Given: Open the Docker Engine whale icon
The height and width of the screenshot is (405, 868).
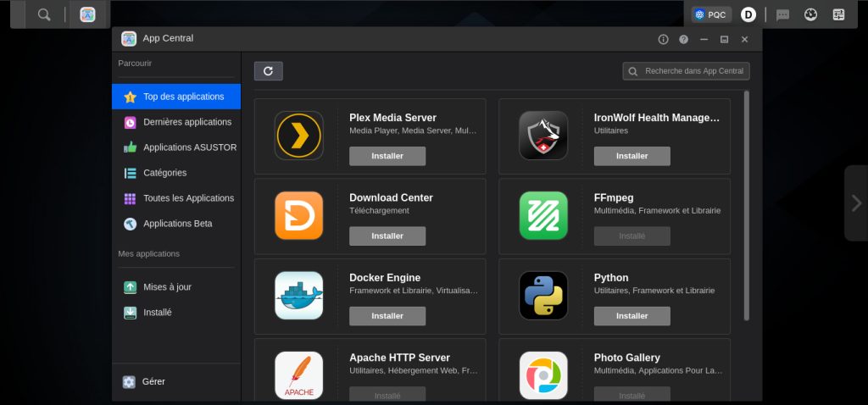Looking at the screenshot, I should [x=299, y=296].
